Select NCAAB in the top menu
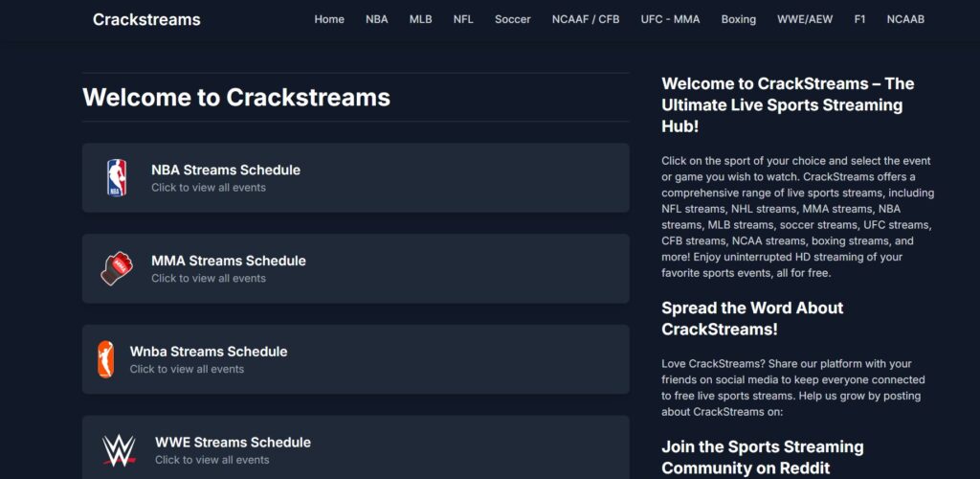 905,19
